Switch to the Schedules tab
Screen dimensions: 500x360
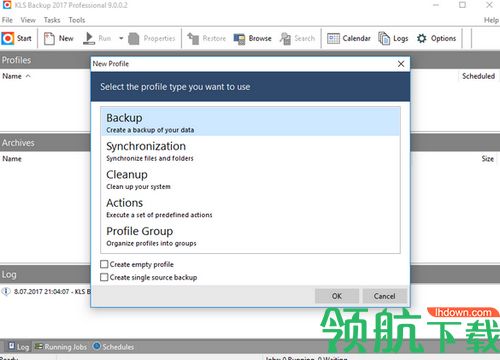[113, 347]
